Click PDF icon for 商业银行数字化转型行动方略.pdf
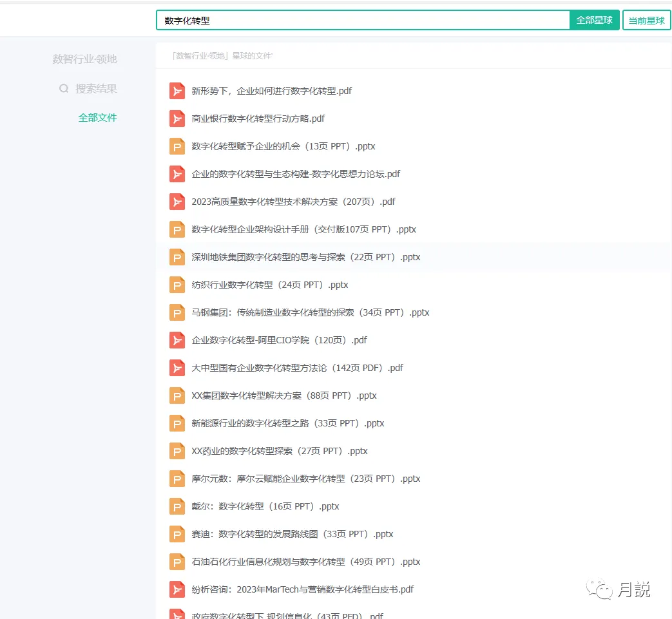 (x=177, y=119)
